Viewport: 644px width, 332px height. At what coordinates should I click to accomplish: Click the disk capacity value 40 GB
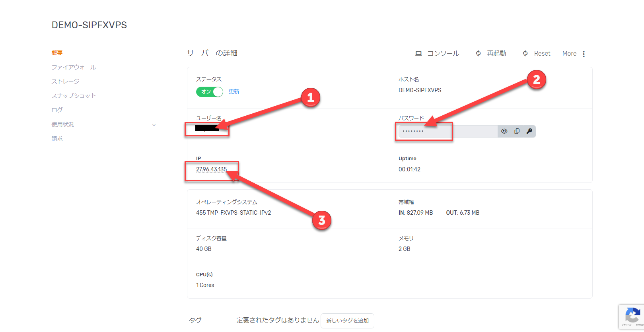tap(204, 249)
